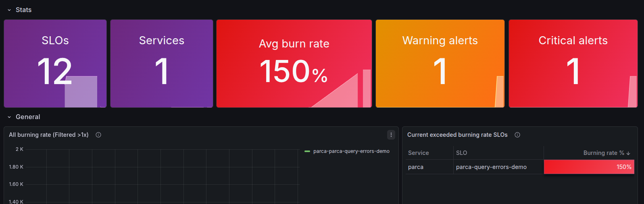Sort table by SLO column header
The height and width of the screenshot is (204, 644).
461,153
